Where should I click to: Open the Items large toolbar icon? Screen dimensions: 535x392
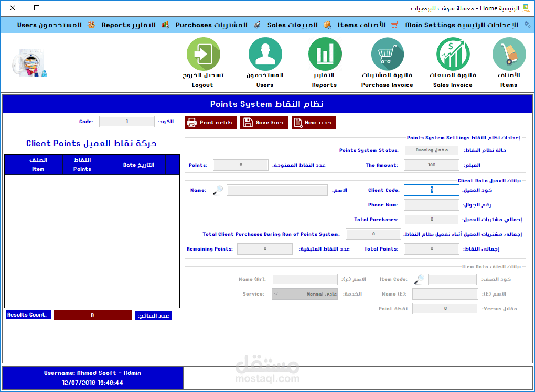(x=509, y=54)
